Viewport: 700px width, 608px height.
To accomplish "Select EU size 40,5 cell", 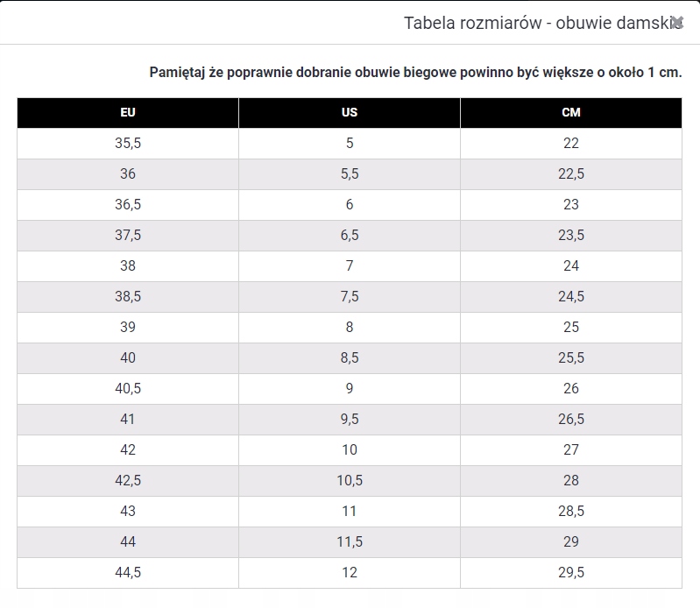I will [128, 389].
